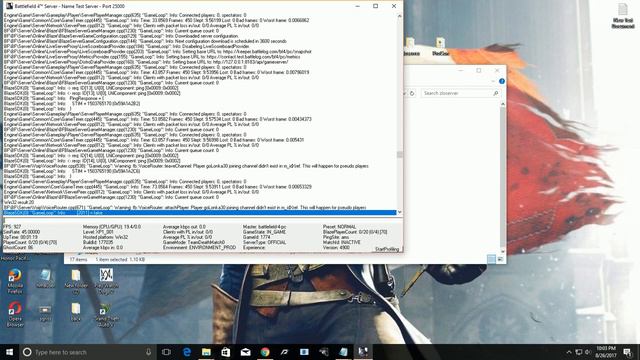Click the 'Type here to search' box
The height and width of the screenshot is (360, 640).
(86, 352)
